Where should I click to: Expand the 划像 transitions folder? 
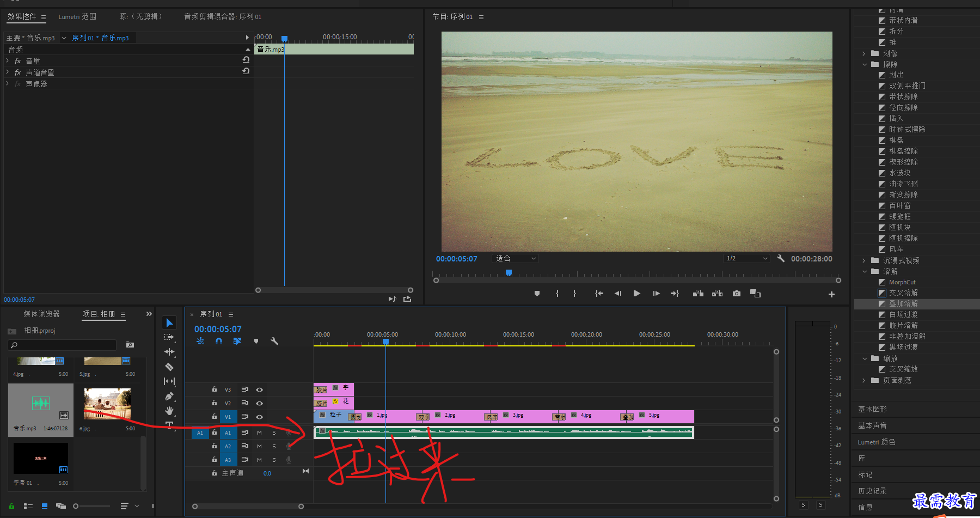[864, 53]
